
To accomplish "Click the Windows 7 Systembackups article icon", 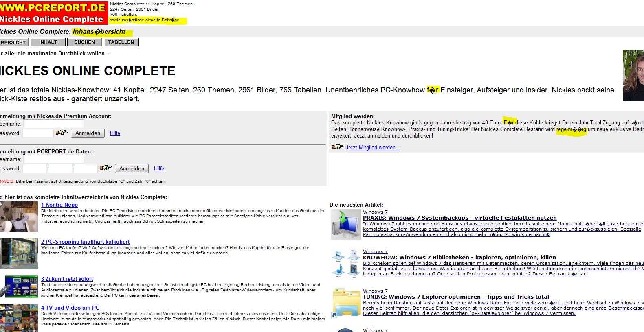I will [x=345, y=224].
